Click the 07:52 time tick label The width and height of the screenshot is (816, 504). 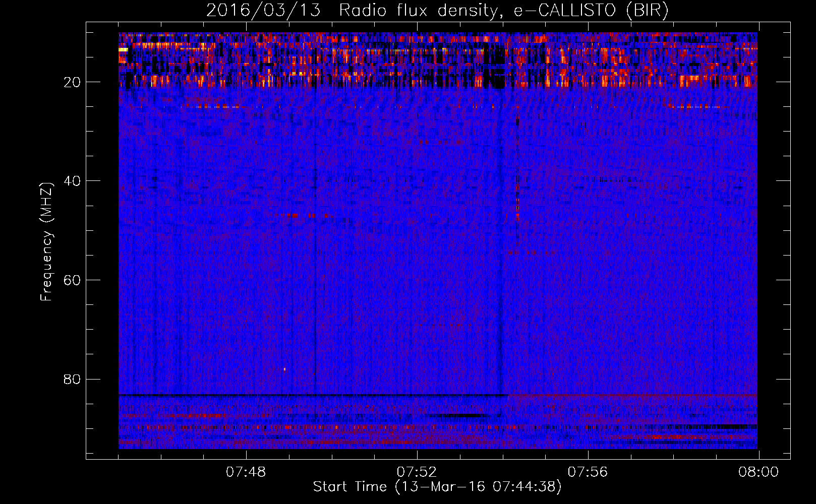[x=417, y=472]
